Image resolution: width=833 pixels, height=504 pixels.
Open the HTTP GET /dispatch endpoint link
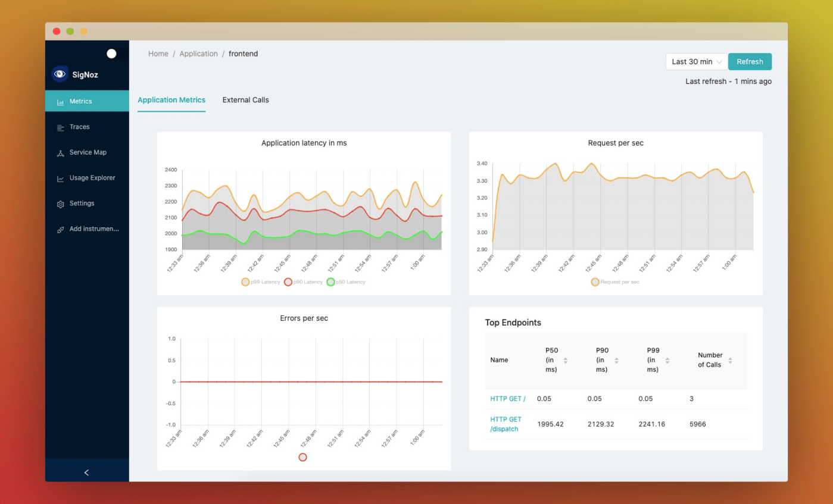(x=506, y=424)
